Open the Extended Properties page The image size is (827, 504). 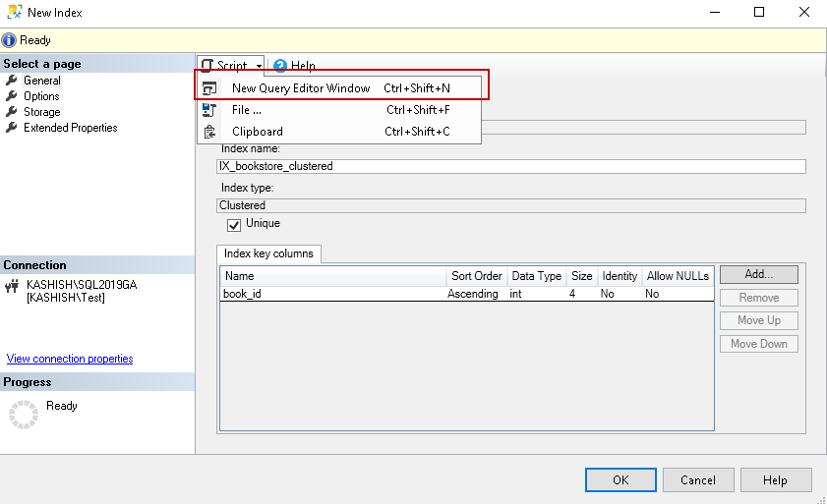[70, 128]
